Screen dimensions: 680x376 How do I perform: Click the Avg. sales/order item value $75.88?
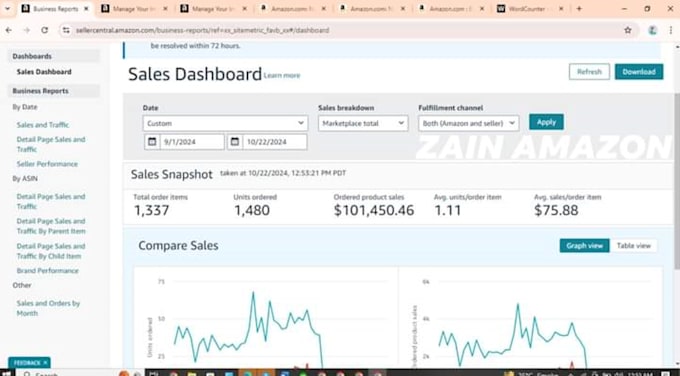pos(556,210)
